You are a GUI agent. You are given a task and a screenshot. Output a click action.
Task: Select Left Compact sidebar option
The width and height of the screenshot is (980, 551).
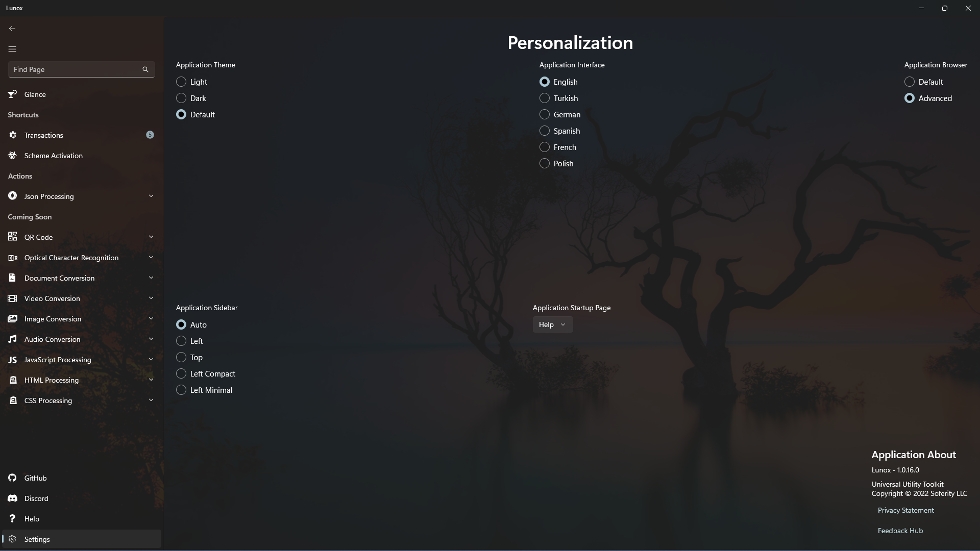tap(181, 374)
